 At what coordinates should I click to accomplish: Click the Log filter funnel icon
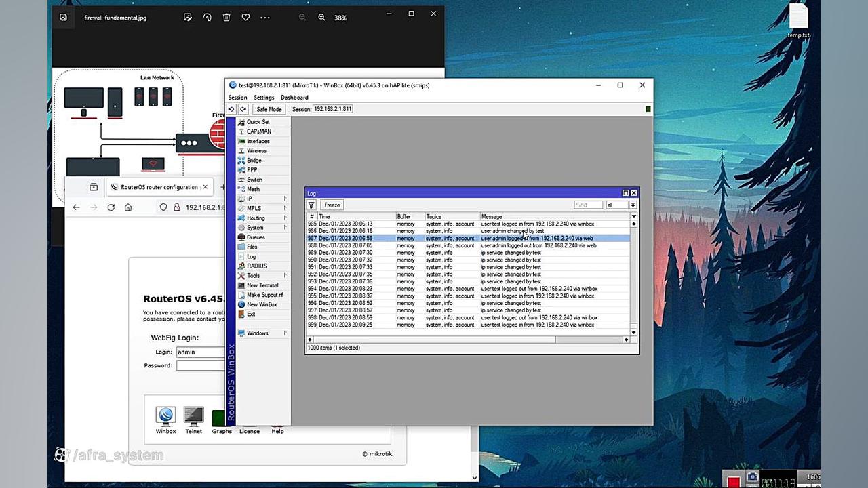pos(311,205)
